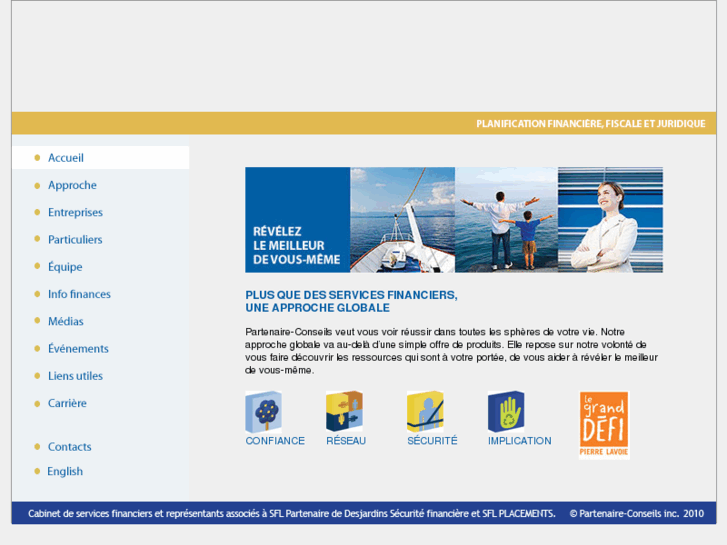727x545 pixels.
Task: Click the CONFIANCE text label
Action: pos(275,441)
